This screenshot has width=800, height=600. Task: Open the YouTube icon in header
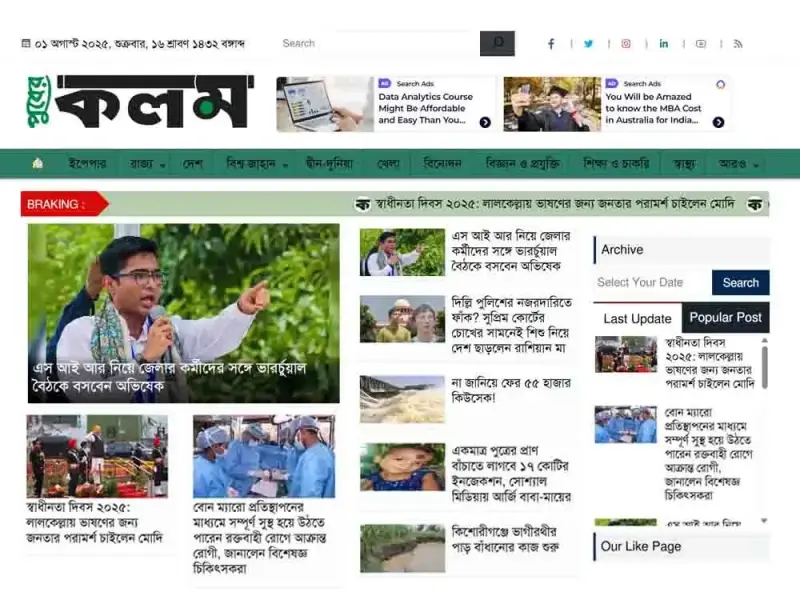pyautogui.click(x=701, y=44)
